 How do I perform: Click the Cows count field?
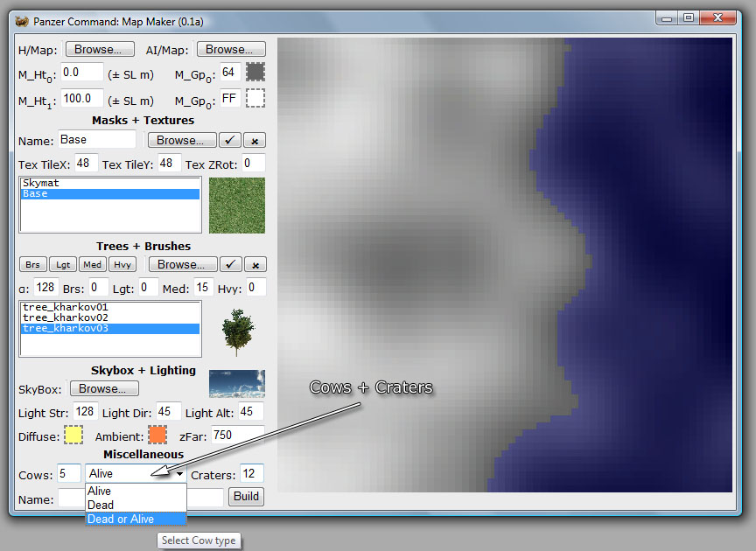point(69,473)
